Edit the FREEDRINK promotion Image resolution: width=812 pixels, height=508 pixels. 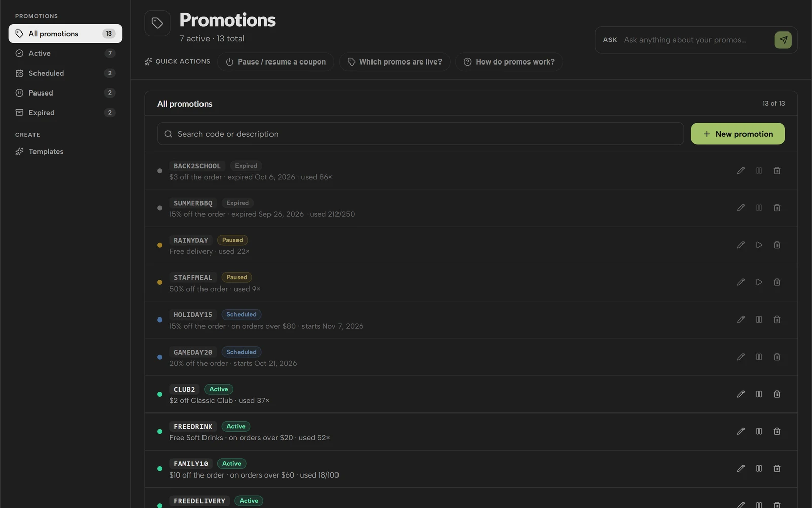741,431
